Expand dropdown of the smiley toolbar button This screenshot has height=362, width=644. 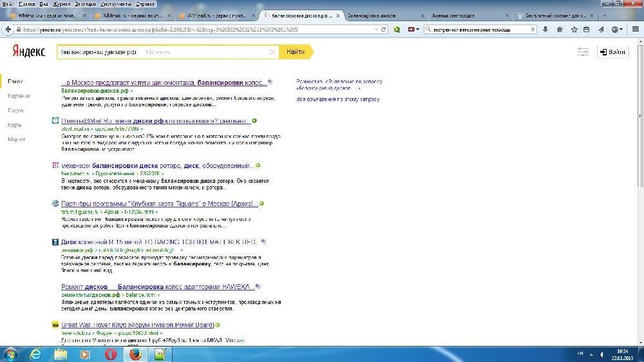tap(621, 30)
